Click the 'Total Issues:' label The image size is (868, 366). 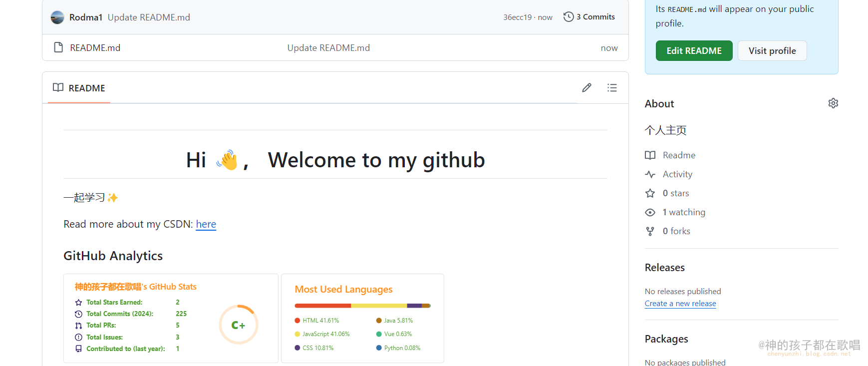tap(105, 338)
